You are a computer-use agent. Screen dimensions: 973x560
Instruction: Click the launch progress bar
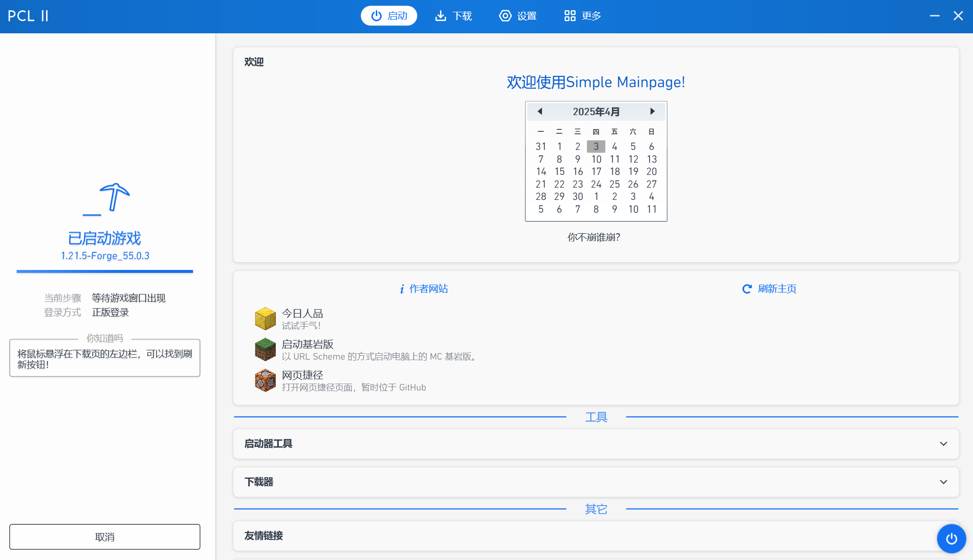click(105, 271)
